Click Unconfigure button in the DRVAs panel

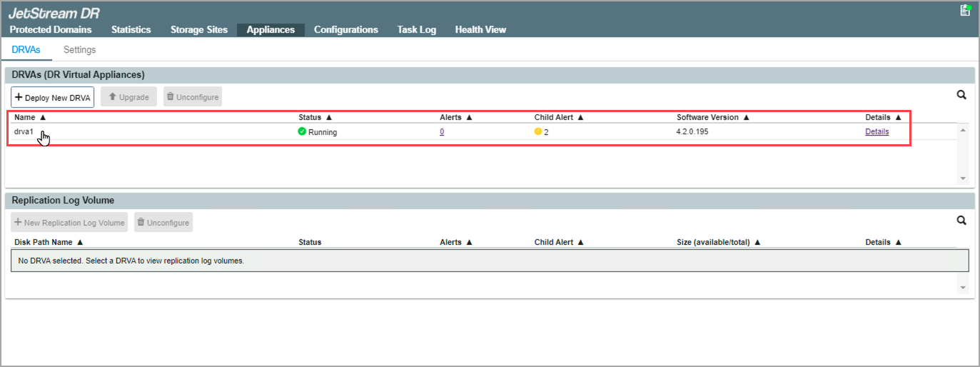click(192, 97)
